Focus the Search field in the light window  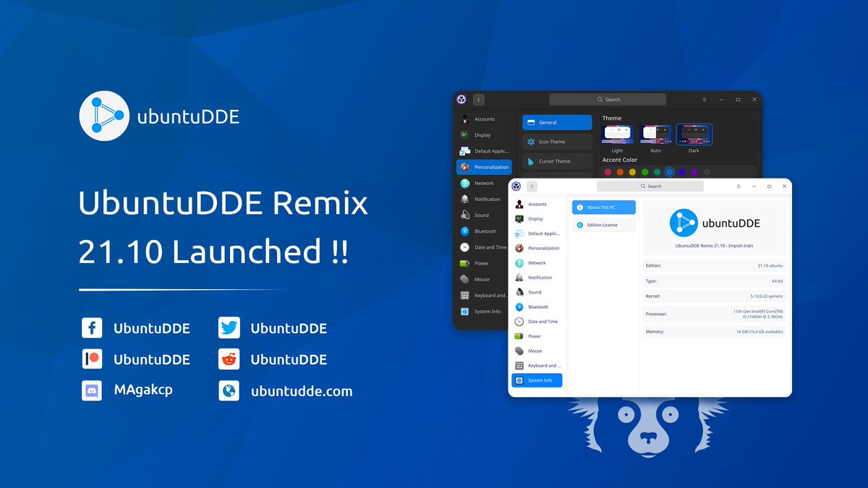coord(650,186)
